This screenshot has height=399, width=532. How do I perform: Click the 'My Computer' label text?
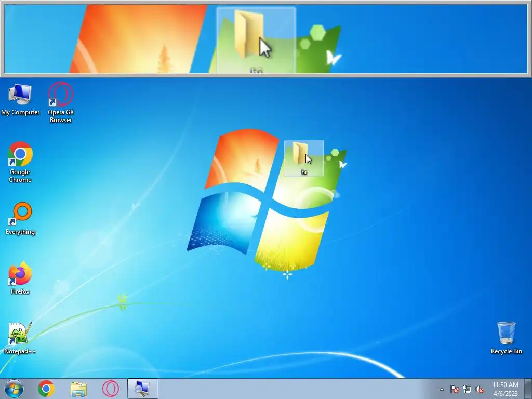point(20,112)
